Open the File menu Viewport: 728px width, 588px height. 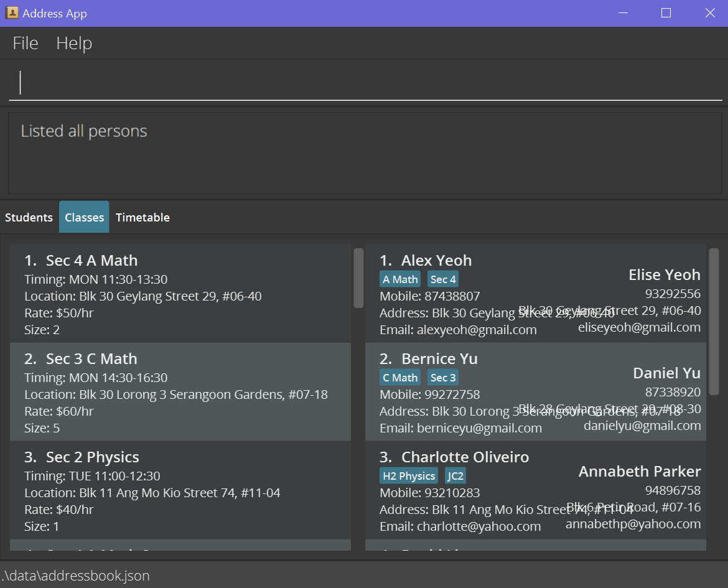point(25,43)
